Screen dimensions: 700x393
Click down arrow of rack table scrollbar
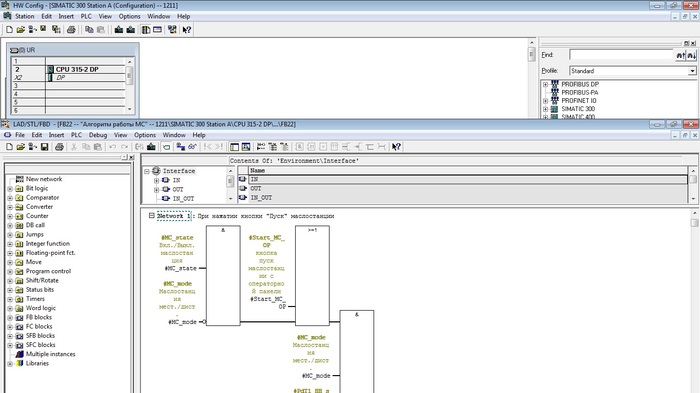129,109
